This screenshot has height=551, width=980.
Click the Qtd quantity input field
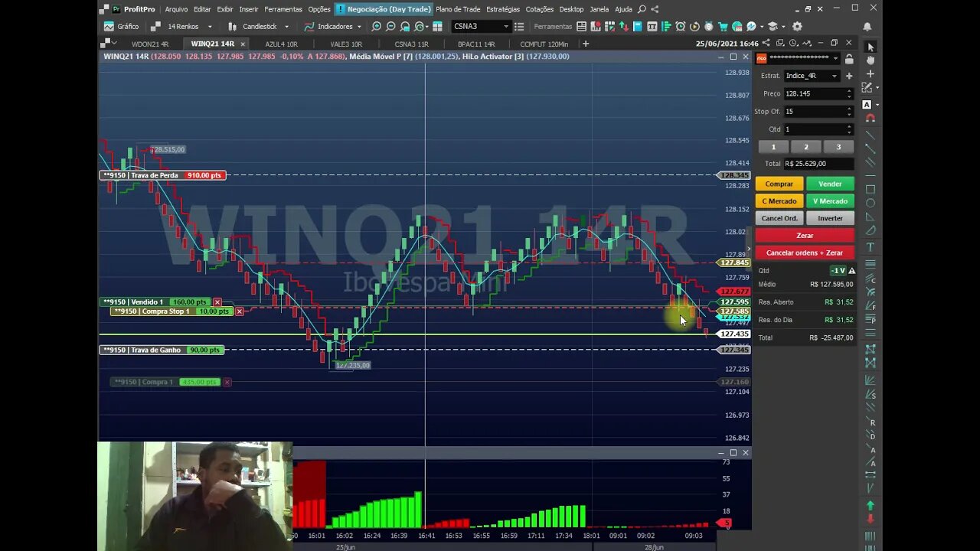tap(817, 129)
